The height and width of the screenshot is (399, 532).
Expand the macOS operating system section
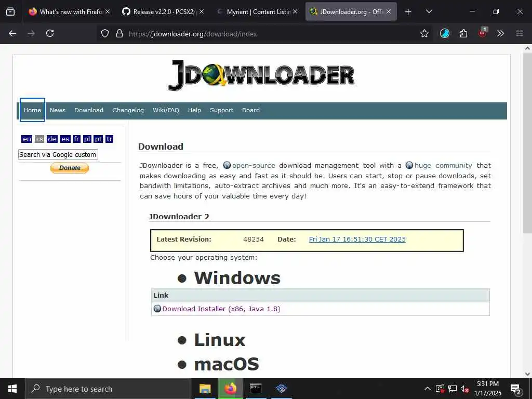coord(227,364)
